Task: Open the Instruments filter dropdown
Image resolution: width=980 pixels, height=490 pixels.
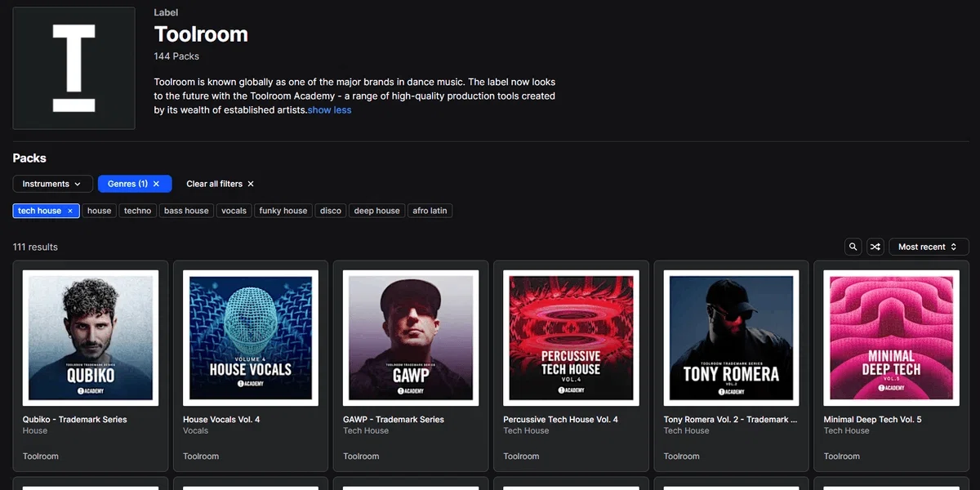Action: pos(52,184)
